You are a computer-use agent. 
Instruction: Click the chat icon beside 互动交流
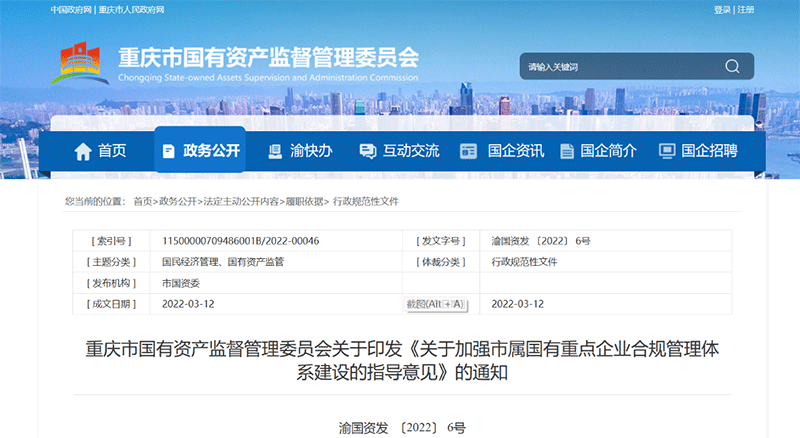tap(367, 151)
